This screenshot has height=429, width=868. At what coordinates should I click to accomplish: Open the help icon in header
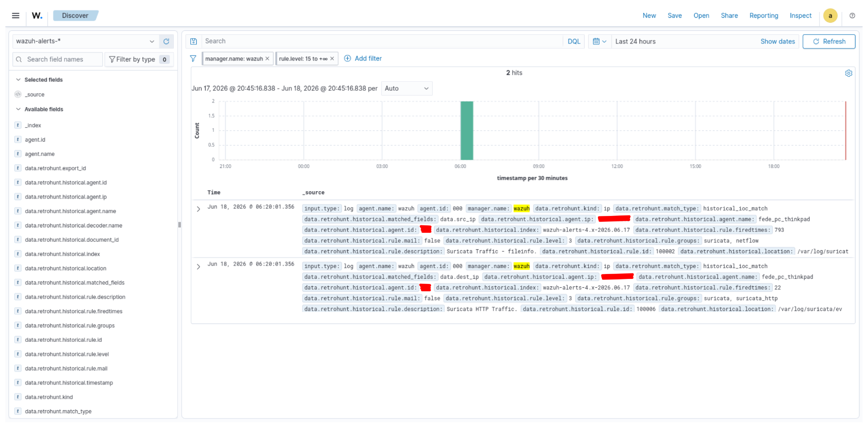[x=852, y=16]
